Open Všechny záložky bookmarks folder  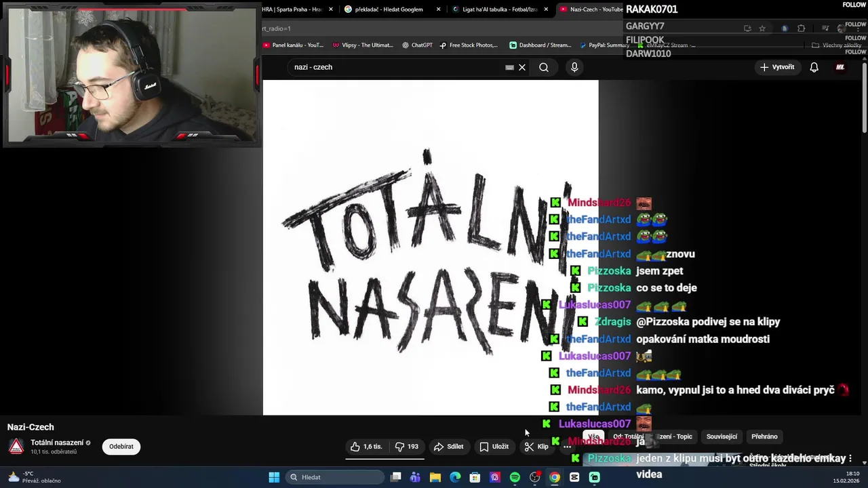pyautogui.click(x=836, y=45)
